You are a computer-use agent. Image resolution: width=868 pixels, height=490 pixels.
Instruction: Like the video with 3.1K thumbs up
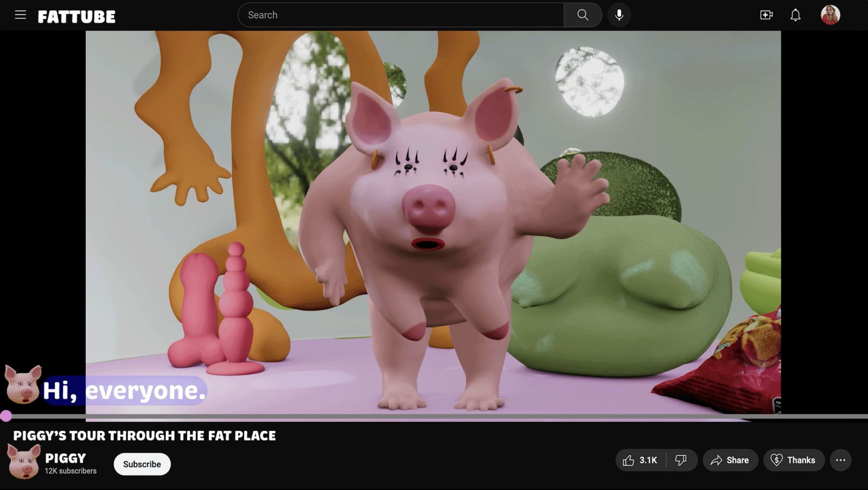[x=641, y=460]
